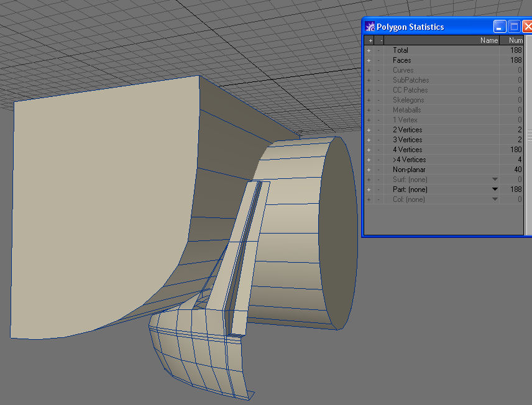Click the plus icon beside Total row
Screen dimensions: 532x405
coord(369,50)
